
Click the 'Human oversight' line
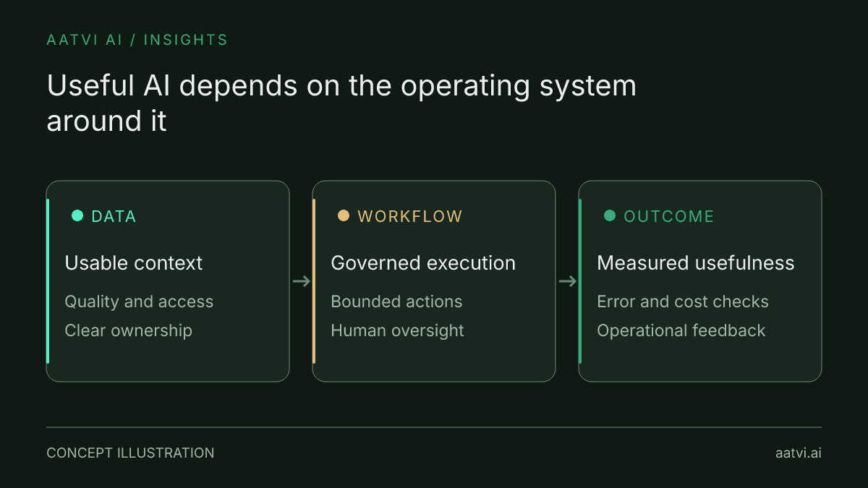[x=397, y=330]
